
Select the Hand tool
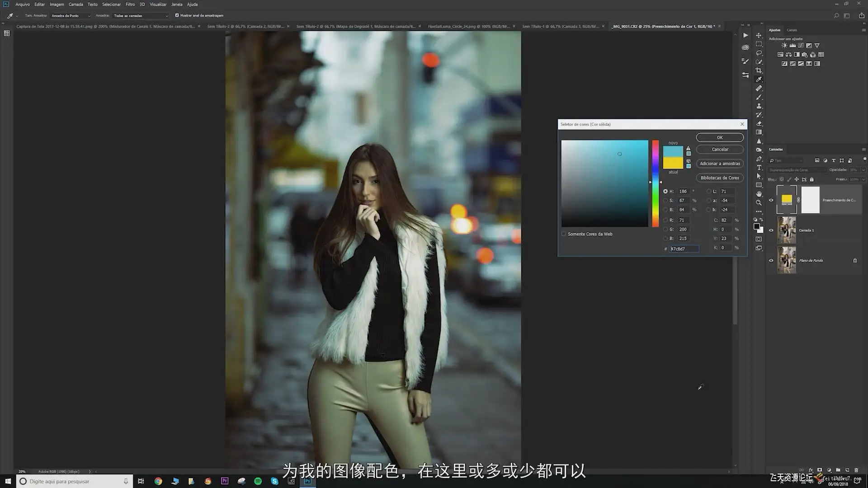tap(759, 194)
